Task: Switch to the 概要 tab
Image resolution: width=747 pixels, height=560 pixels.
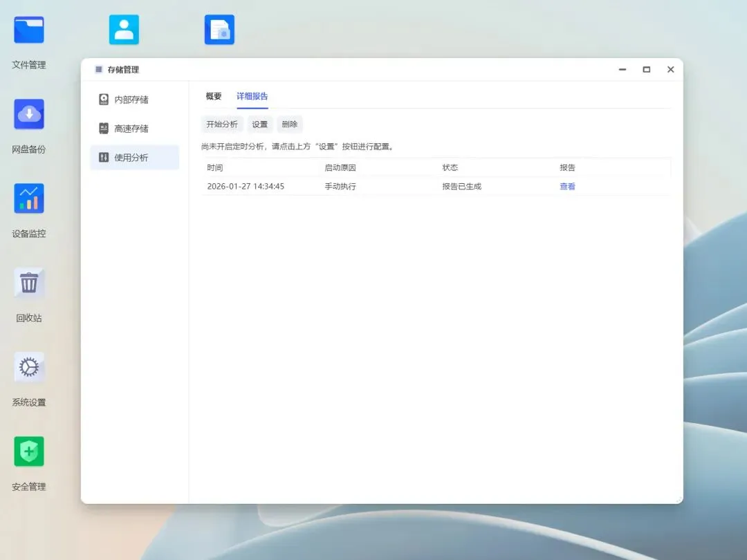Action: click(214, 96)
